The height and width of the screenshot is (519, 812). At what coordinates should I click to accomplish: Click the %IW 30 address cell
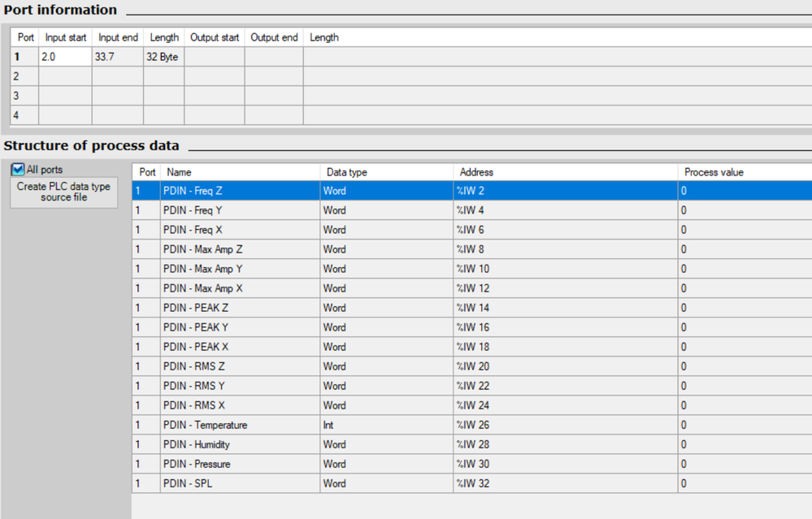[566, 464]
